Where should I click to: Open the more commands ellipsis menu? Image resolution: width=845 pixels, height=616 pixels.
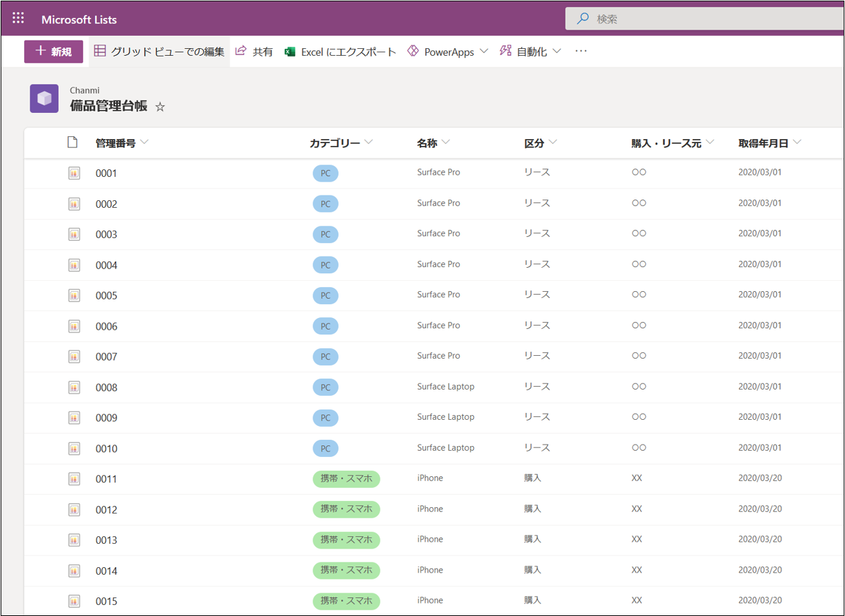(x=581, y=52)
